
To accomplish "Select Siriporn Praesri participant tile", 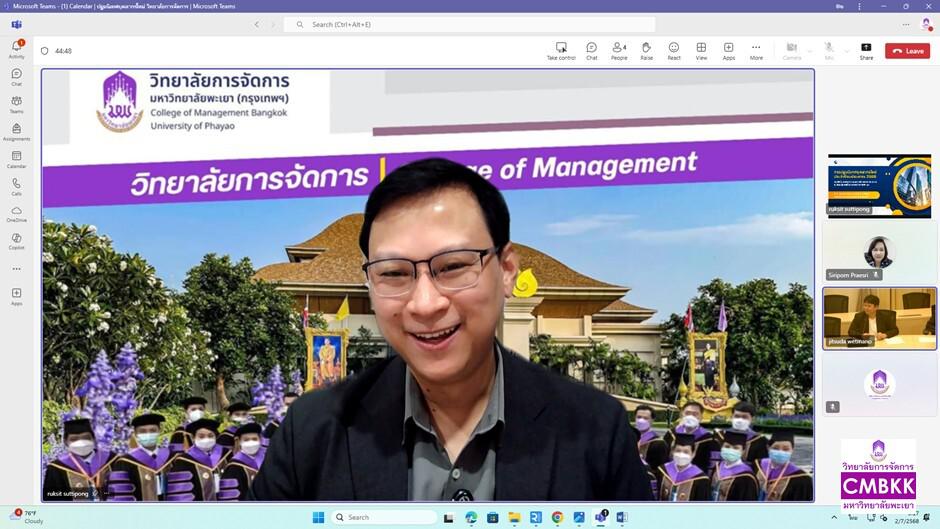I will tap(879, 252).
